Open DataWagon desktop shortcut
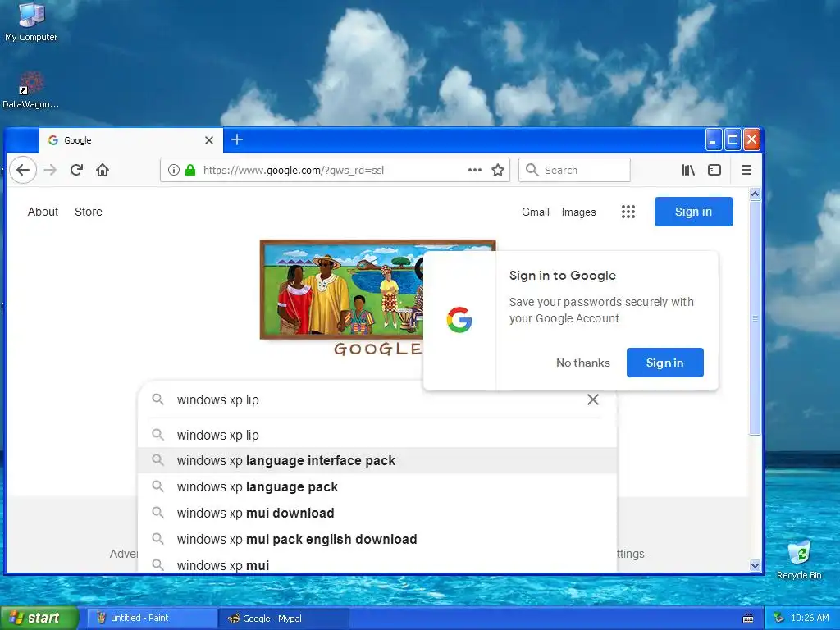The width and height of the screenshot is (840, 630). coord(30,90)
